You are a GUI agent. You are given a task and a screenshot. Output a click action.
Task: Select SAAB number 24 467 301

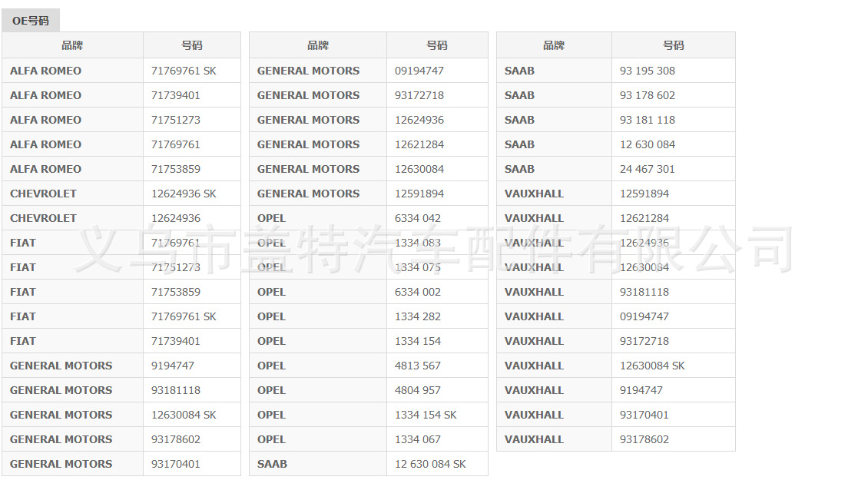(x=647, y=169)
